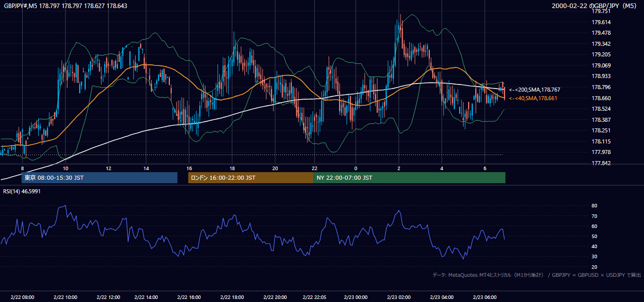This screenshot has width=644, height=302.
Task: Click the 2/22 14:00 time label
Action: tap(146, 297)
